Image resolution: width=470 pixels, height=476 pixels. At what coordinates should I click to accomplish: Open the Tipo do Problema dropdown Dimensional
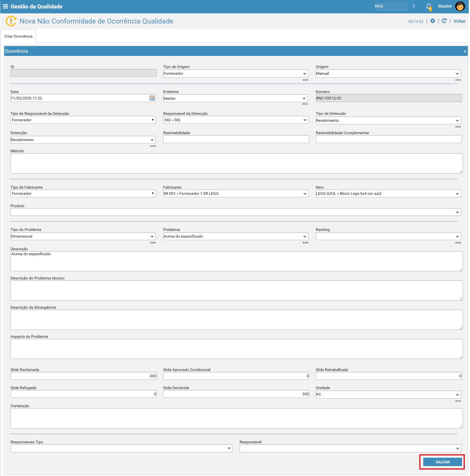(x=83, y=236)
